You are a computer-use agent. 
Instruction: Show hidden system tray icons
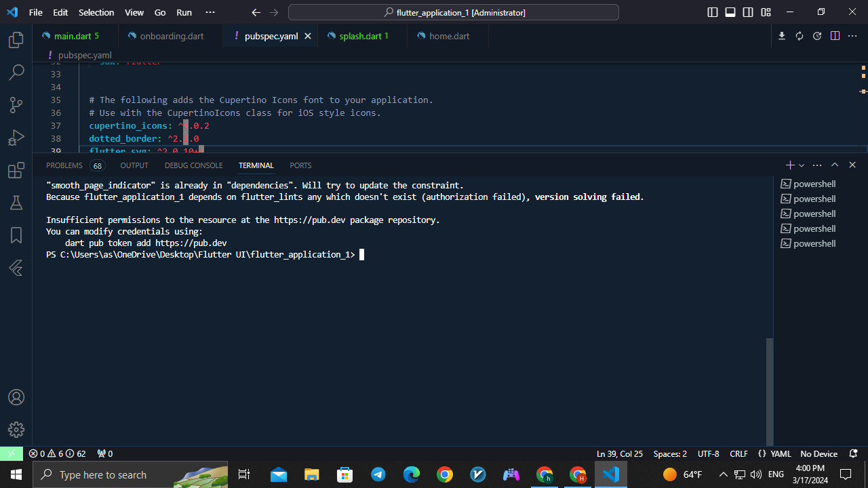point(723,474)
